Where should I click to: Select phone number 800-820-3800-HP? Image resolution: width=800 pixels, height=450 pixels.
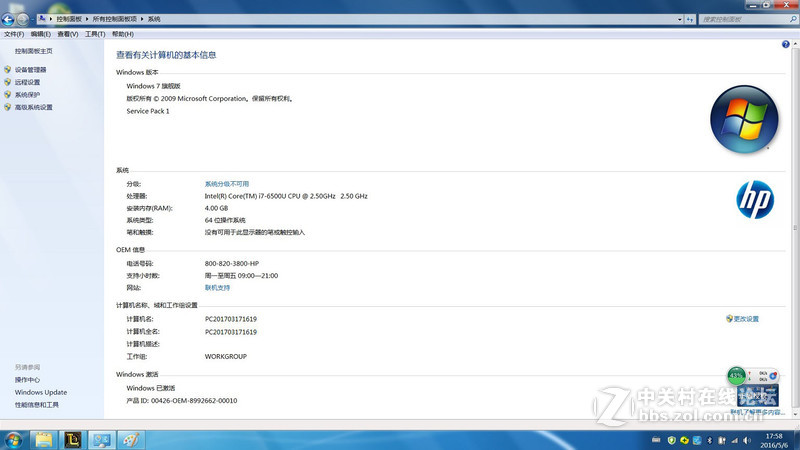[x=232, y=264]
